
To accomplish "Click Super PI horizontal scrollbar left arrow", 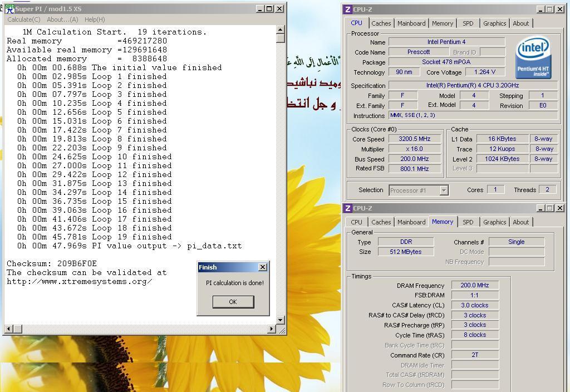I will click(x=9, y=329).
